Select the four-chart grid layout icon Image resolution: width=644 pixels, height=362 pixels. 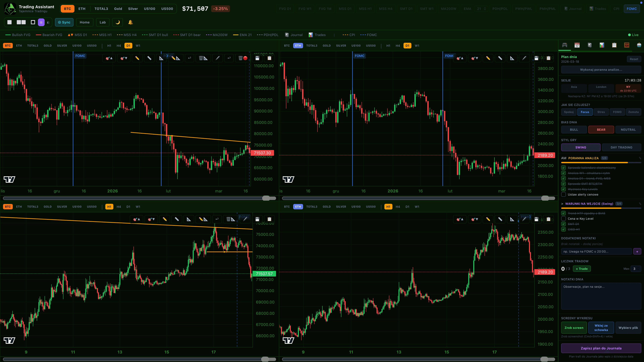pyautogui.click(x=41, y=22)
